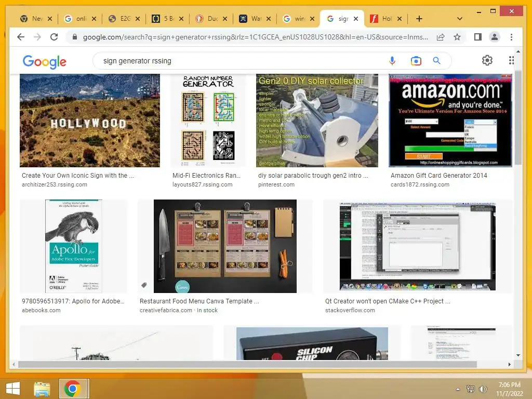532x399 pixels.
Task: Open 'Mid-Fi Electronics Ran...' link
Action: pyautogui.click(x=206, y=176)
